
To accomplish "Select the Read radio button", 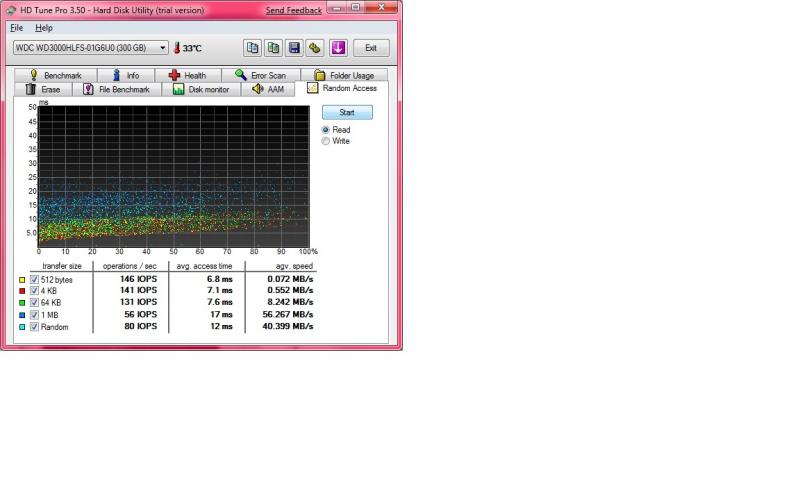I will coord(326,130).
